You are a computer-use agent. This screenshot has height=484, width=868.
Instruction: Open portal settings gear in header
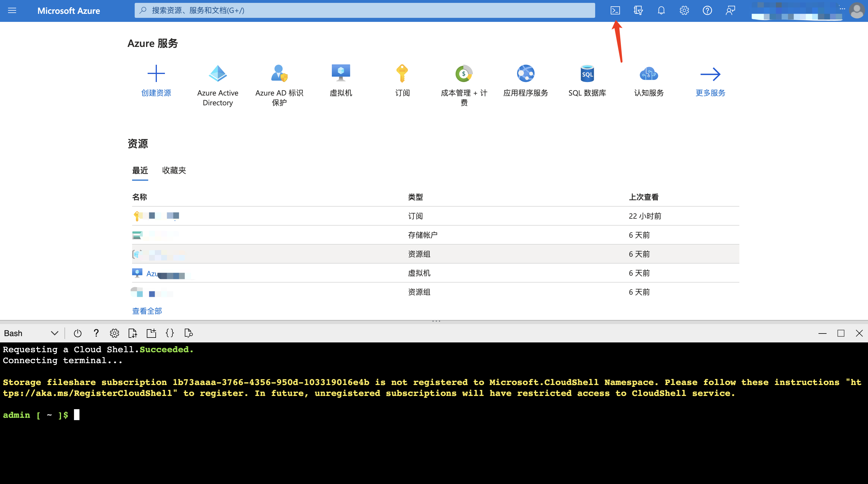684,10
